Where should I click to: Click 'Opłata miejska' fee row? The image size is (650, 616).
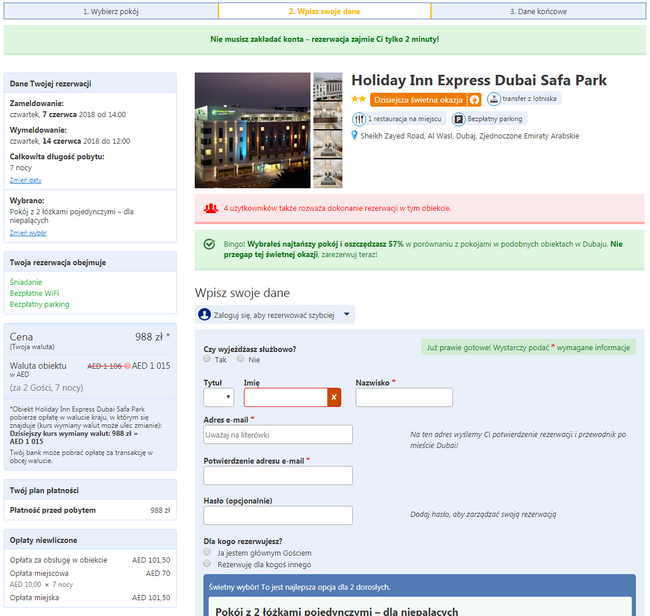click(90, 598)
